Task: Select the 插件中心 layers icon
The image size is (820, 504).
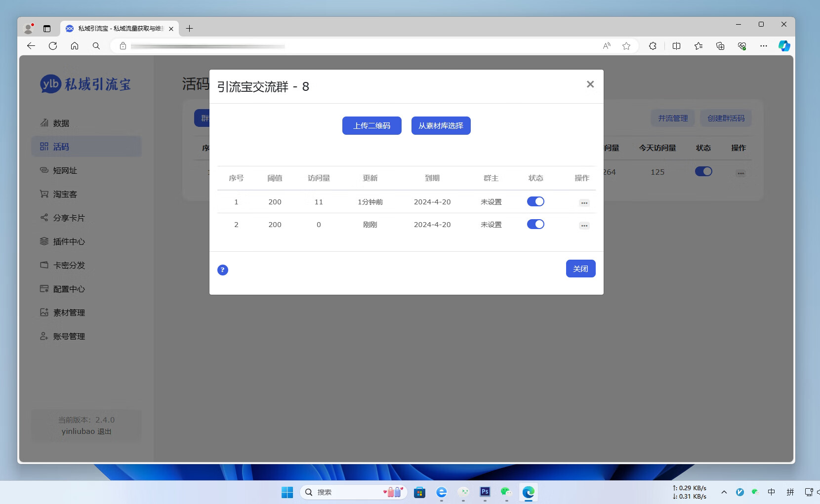Action: pyautogui.click(x=44, y=241)
